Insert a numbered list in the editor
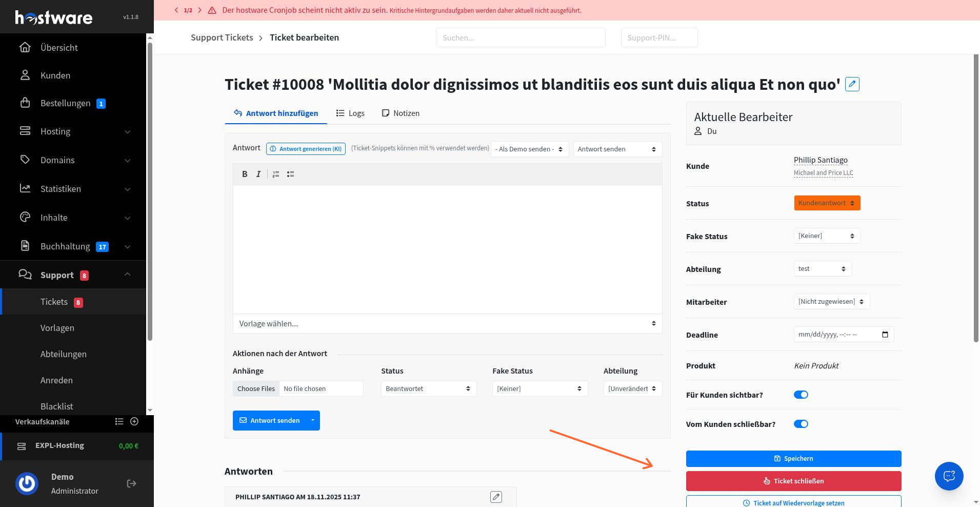The width and height of the screenshot is (980, 507). [x=276, y=174]
